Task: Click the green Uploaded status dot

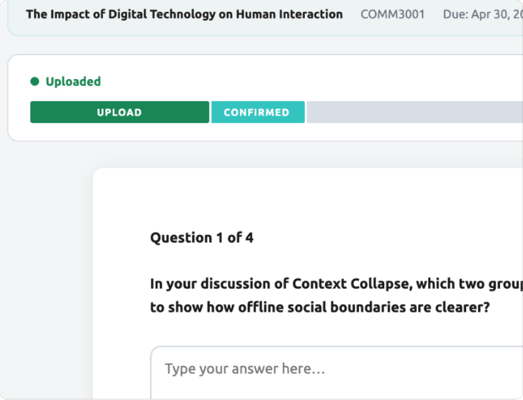Action: pyautogui.click(x=35, y=81)
